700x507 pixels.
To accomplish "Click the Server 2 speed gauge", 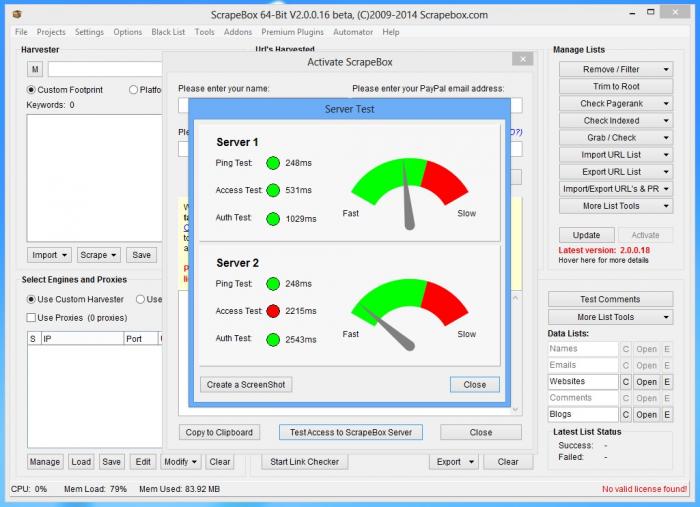I will [409, 314].
